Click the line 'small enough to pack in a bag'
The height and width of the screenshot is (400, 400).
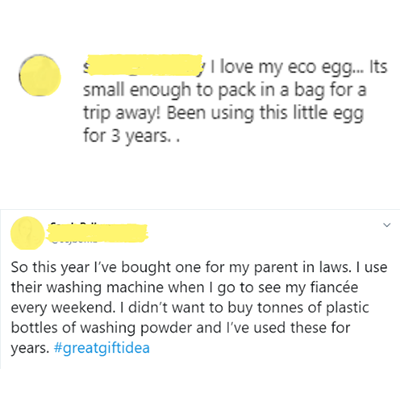(225, 91)
